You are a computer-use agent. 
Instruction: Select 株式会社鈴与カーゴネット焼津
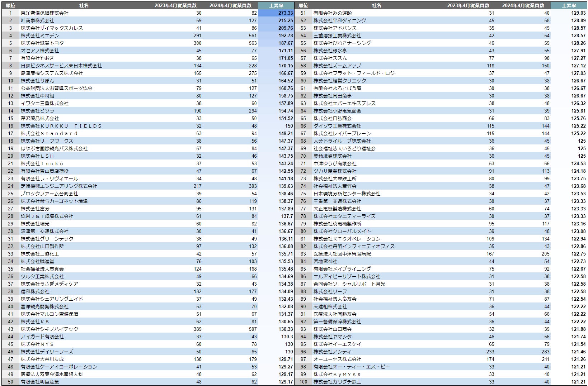tap(54, 201)
